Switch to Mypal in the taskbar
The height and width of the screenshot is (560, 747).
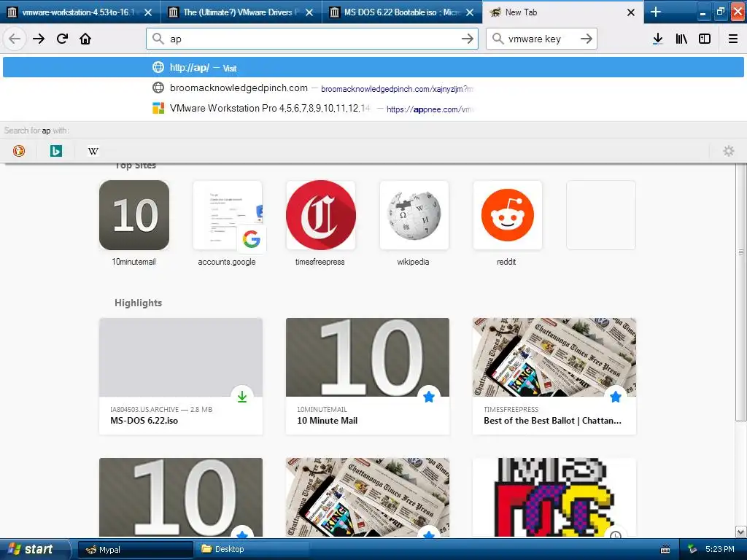(135, 549)
